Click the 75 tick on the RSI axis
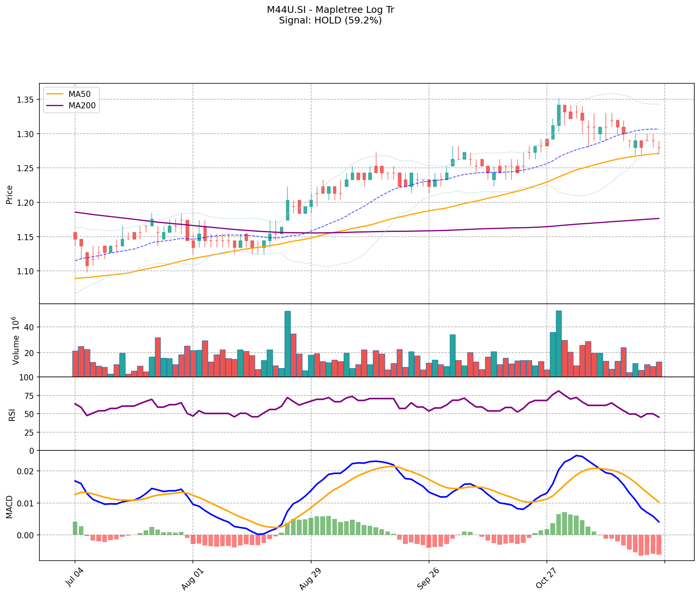The width and height of the screenshot is (700, 597). point(29,396)
